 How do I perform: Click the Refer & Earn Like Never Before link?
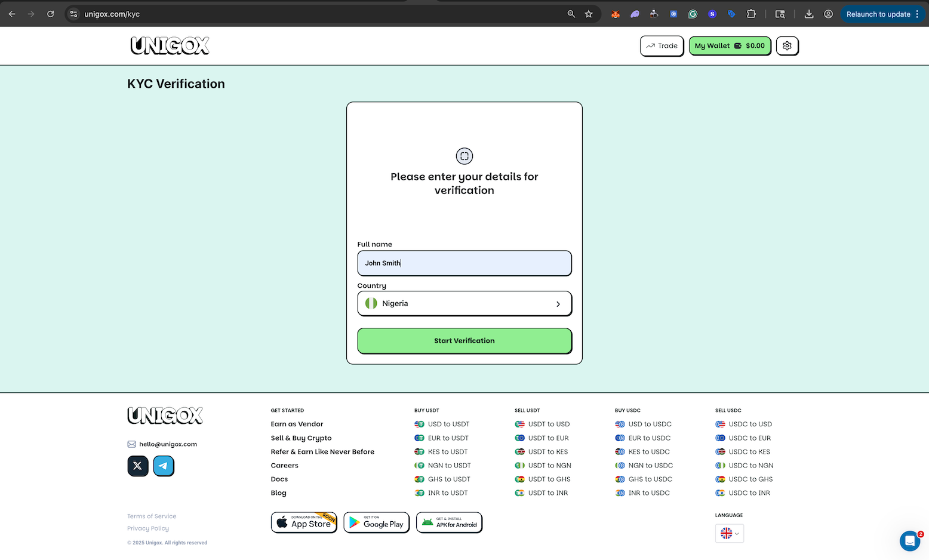click(x=322, y=451)
